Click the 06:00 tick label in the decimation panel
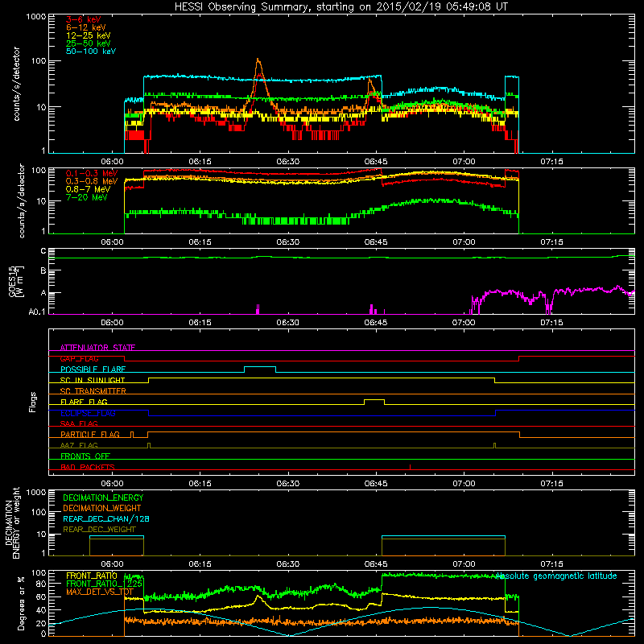This screenshot has height=644, width=644. (x=112, y=564)
